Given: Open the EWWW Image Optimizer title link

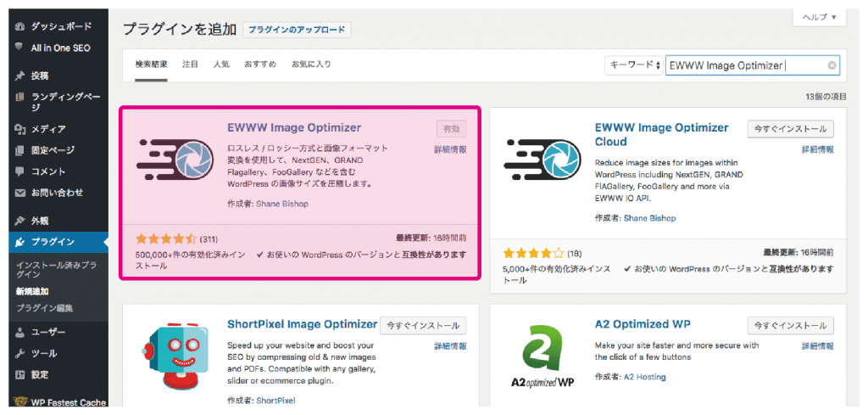Looking at the screenshot, I should [x=294, y=127].
